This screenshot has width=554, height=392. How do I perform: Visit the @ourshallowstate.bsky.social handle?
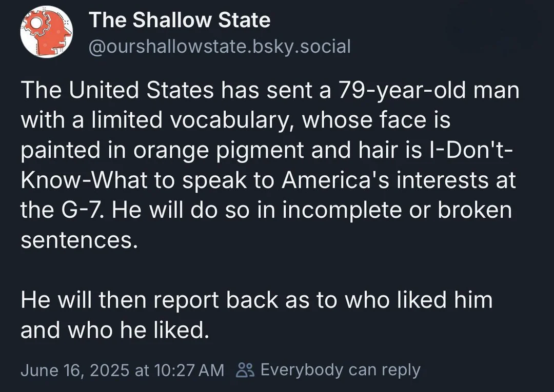pyautogui.click(x=220, y=47)
